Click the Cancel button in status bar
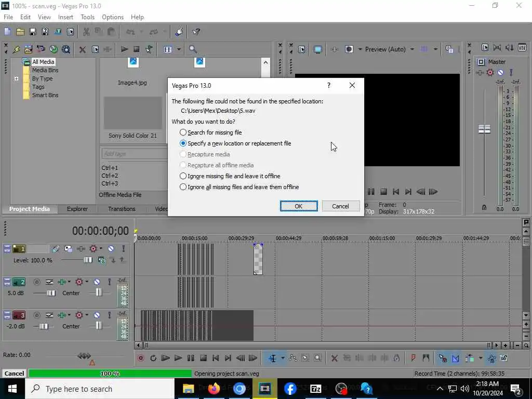The image size is (532, 399). coord(14,374)
